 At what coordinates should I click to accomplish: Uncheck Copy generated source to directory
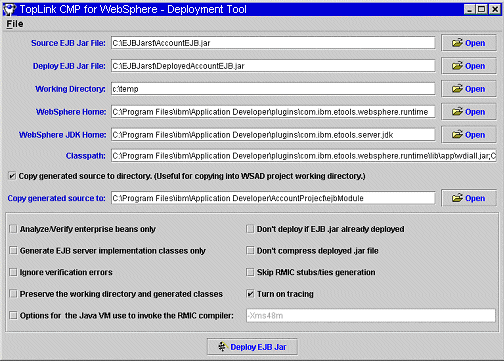[12, 176]
